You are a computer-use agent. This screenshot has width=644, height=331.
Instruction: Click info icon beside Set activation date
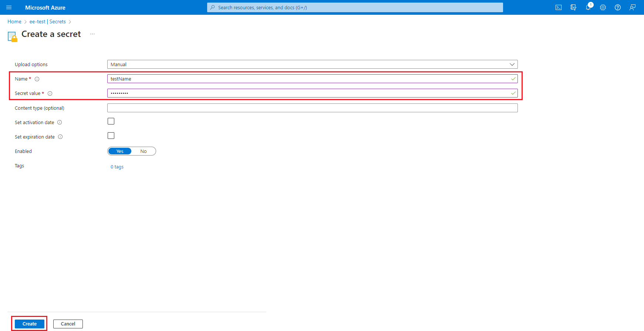60,122
